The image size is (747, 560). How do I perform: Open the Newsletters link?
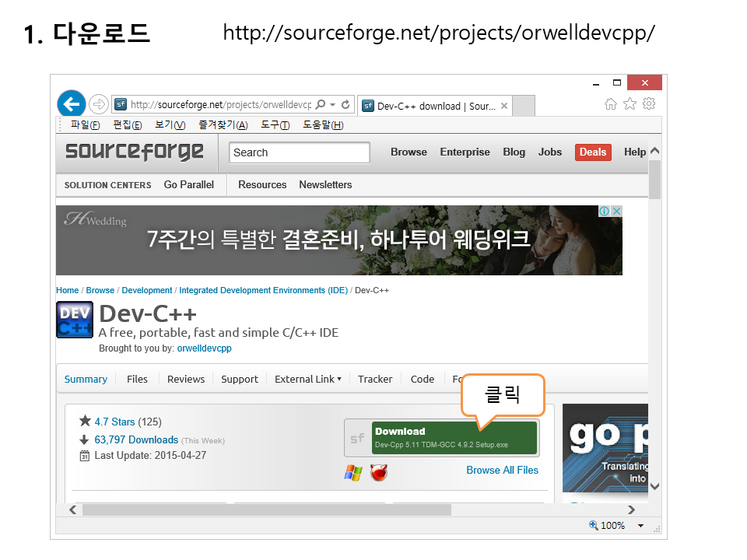pyautogui.click(x=325, y=185)
